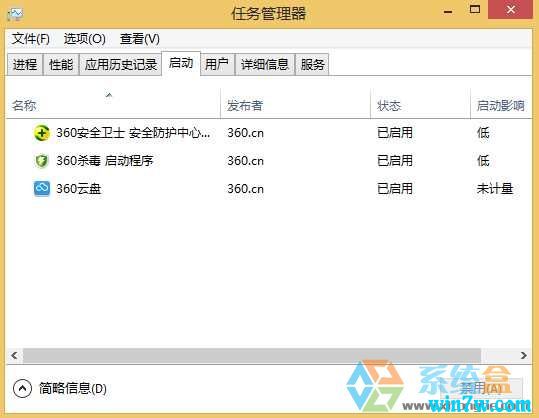The image size is (539, 418).
Task: Open the 选项(O) menu
Action: click(x=85, y=38)
